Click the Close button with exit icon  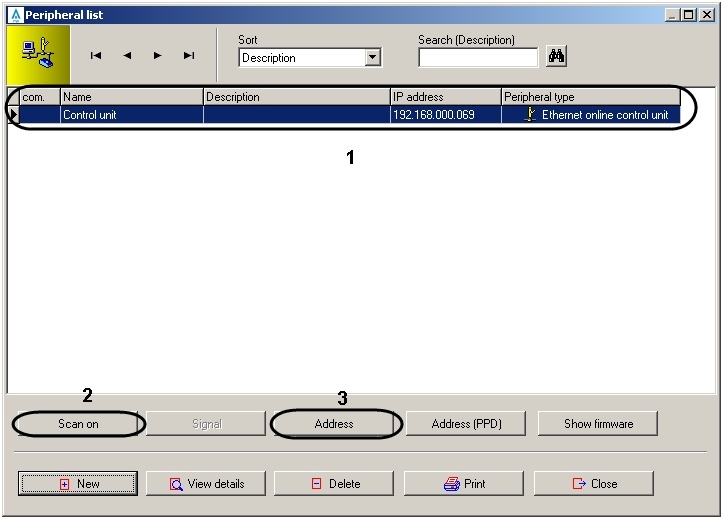(594, 484)
